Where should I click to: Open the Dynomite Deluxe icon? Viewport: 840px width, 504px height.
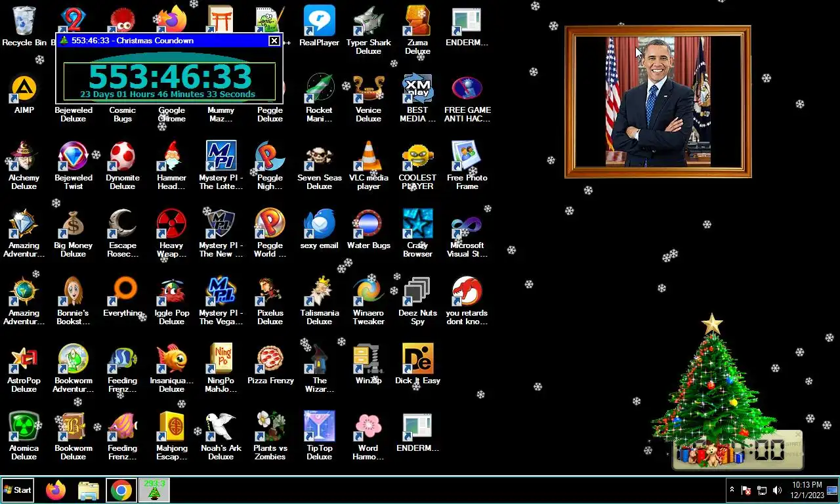click(123, 165)
